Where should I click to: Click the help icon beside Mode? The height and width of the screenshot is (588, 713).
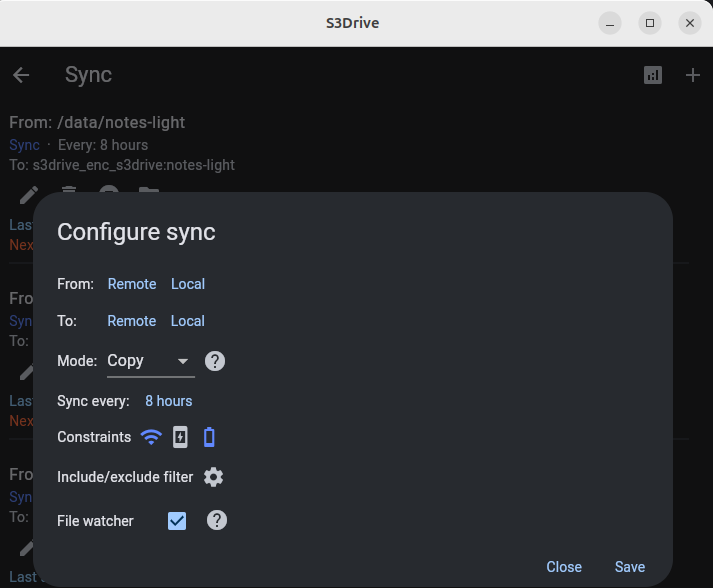click(214, 361)
